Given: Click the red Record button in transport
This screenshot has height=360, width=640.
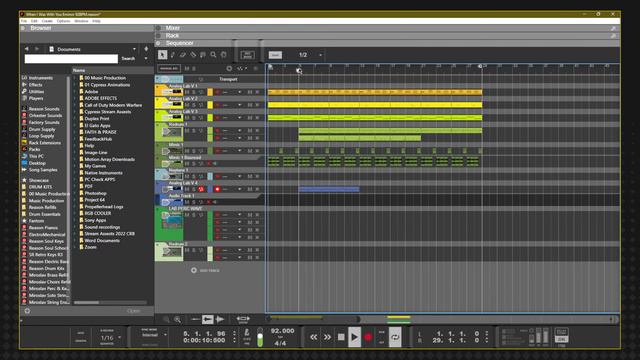Looking at the screenshot, I should [x=368, y=337].
